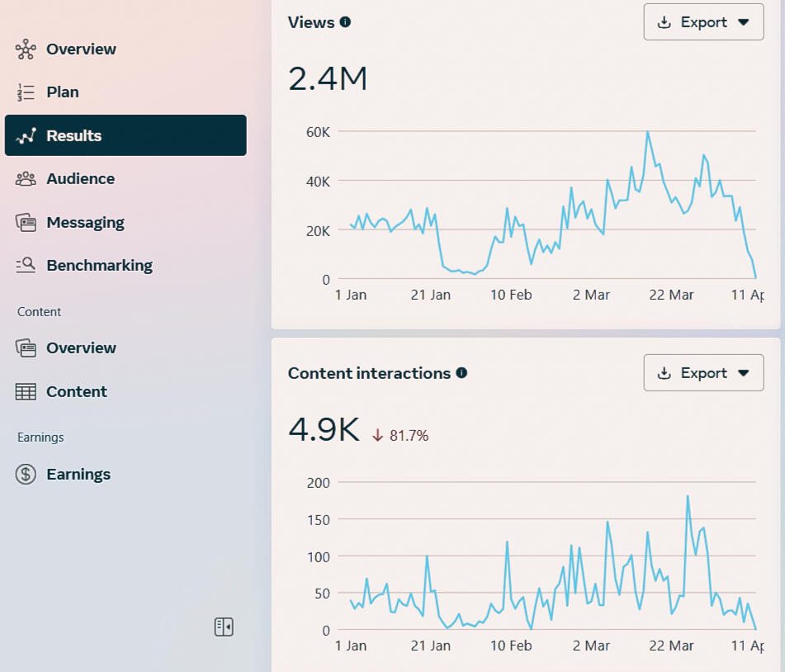Click the Messaging chat icon
The width and height of the screenshot is (785, 672).
click(26, 223)
